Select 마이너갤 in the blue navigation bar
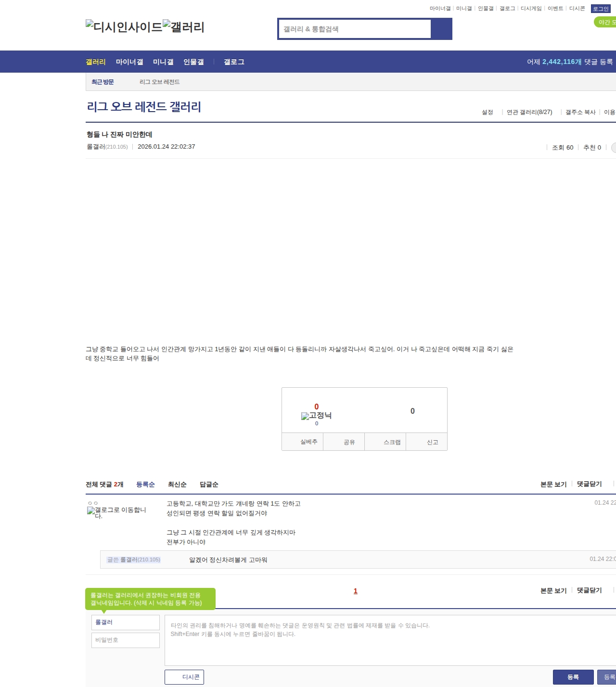The height and width of the screenshot is (687, 616). (x=129, y=62)
